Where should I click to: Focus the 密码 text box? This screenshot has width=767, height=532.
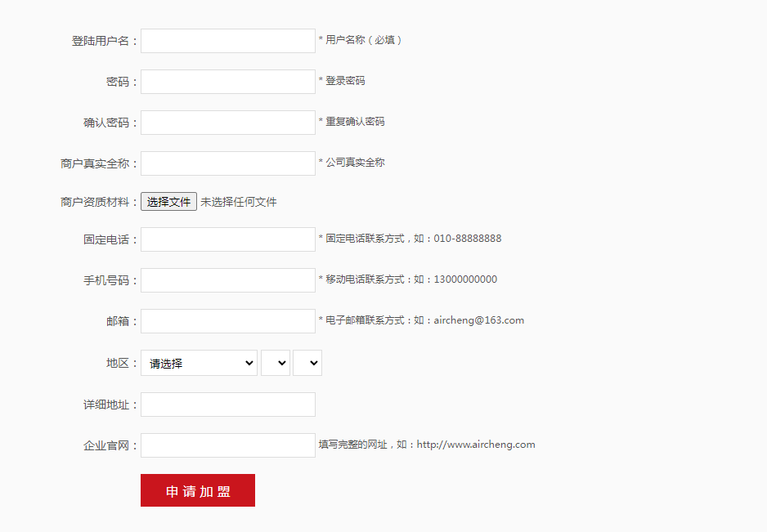(227, 82)
